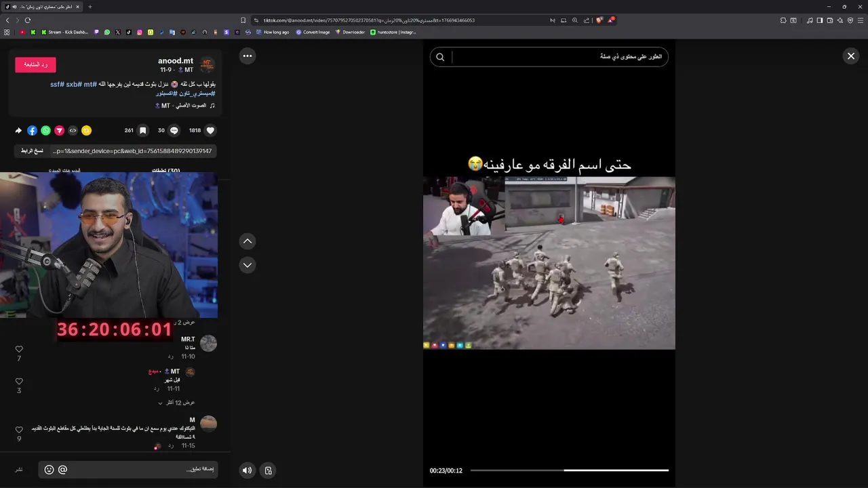
Task: Insert a mention with the @ icon
Action: (63, 469)
